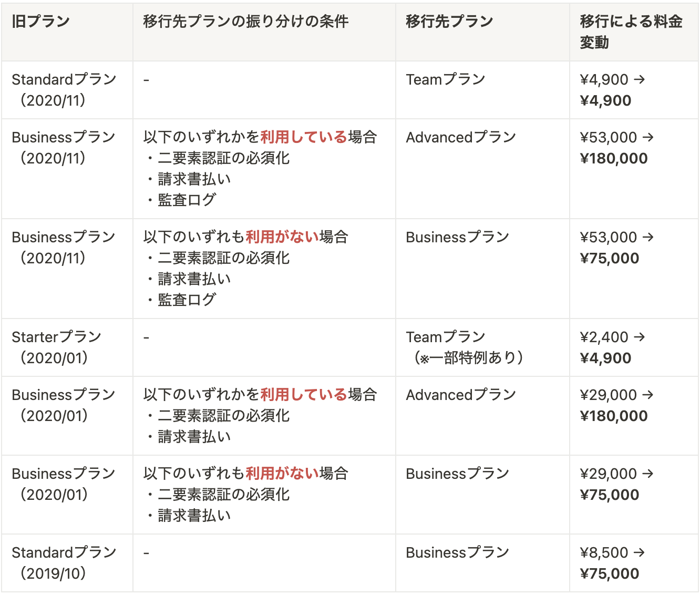Click the ¥4,900 → ¥4,900 price cell
The width and height of the screenshot is (700, 595).
[612, 90]
